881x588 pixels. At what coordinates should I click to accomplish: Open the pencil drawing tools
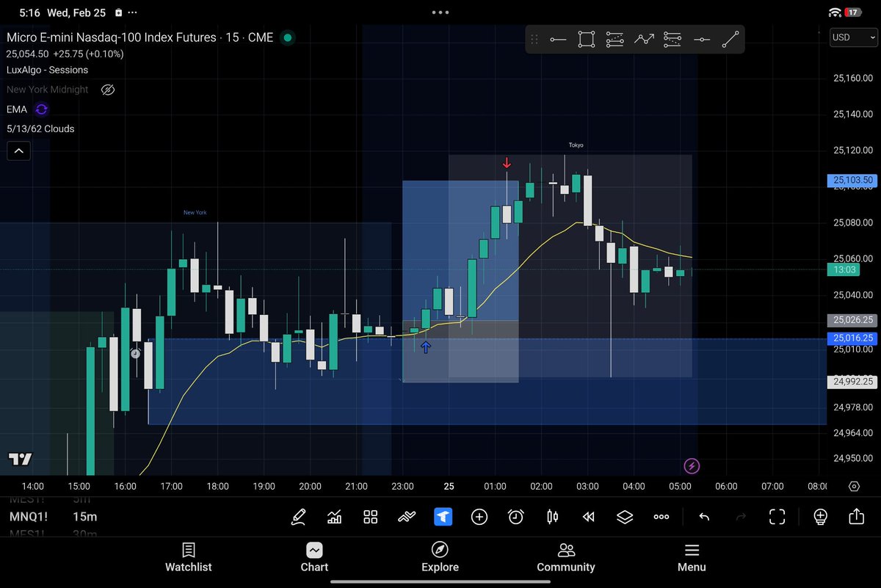(x=298, y=517)
